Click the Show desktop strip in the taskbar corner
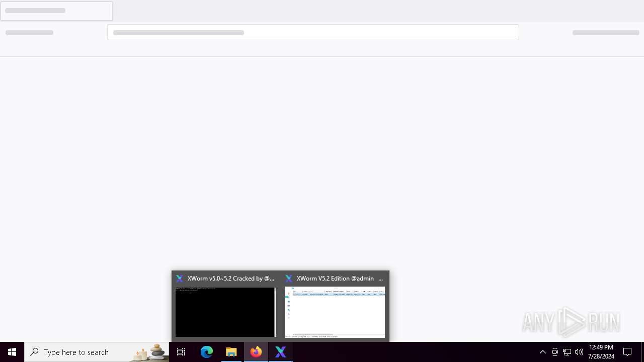This screenshot has width=644, height=362. [642, 352]
